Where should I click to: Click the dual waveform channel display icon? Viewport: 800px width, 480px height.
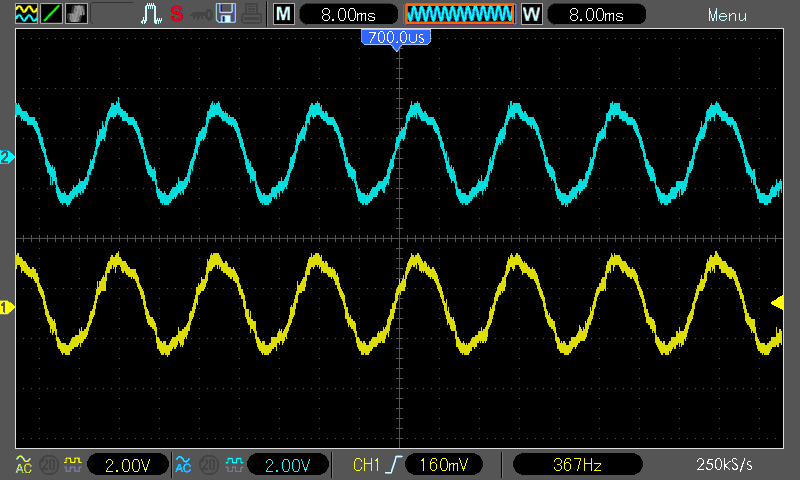pyautogui.click(x=26, y=14)
